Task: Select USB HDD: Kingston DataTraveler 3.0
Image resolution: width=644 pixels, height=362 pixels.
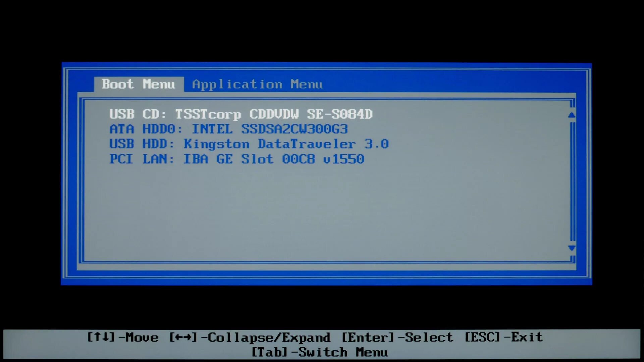Action: pyautogui.click(x=248, y=144)
